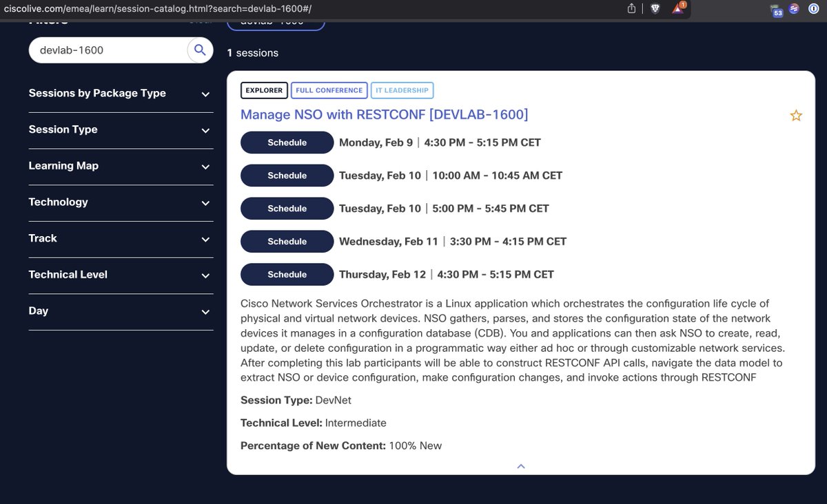The width and height of the screenshot is (827, 504).
Task: Expand Sessions by Package Type filter
Action: pyautogui.click(x=121, y=94)
